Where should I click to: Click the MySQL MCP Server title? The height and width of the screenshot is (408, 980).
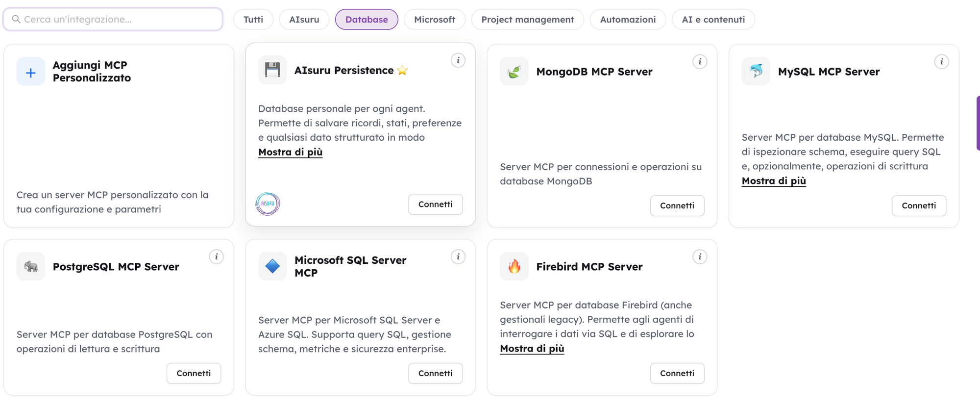click(x=829, y=72)
